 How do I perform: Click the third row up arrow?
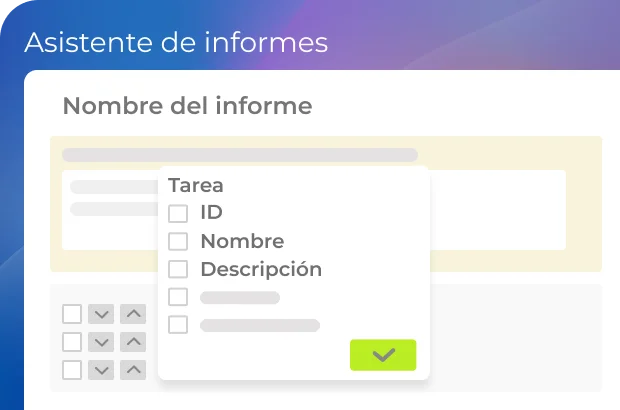133,370
